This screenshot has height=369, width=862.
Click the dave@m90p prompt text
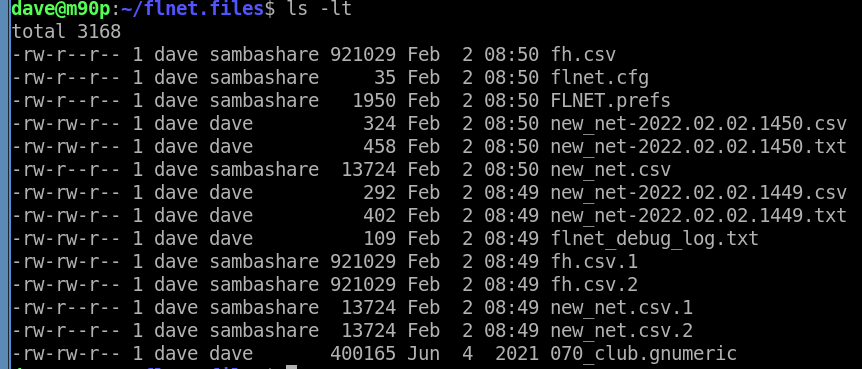(60, 9)
